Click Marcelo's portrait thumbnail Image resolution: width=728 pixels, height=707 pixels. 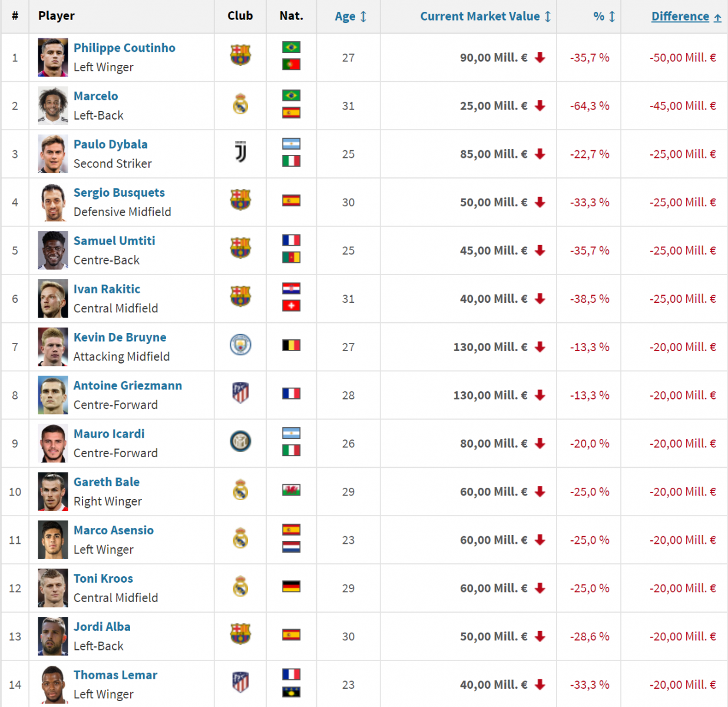click(53, 106)
